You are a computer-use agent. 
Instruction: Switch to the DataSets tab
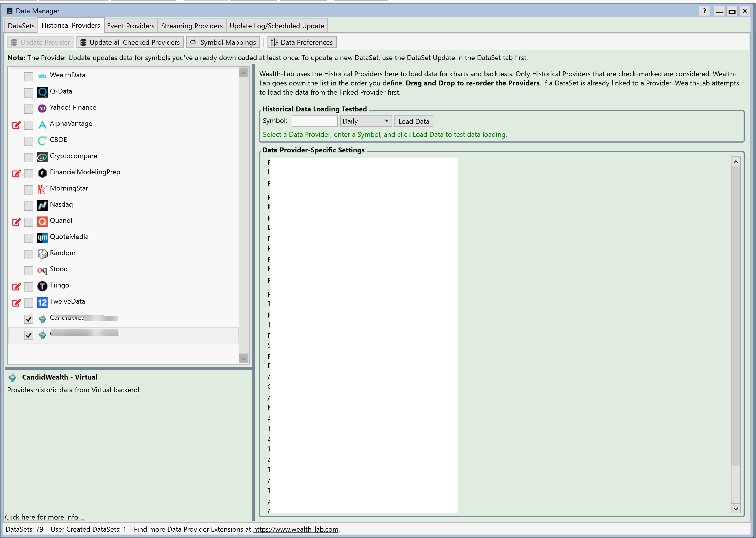pyautogui.click(x=21, y=26)
